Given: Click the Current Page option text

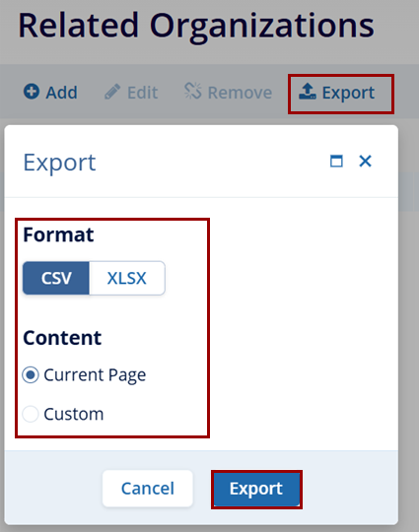Looking at the screenshot, I should click(95, 375).
